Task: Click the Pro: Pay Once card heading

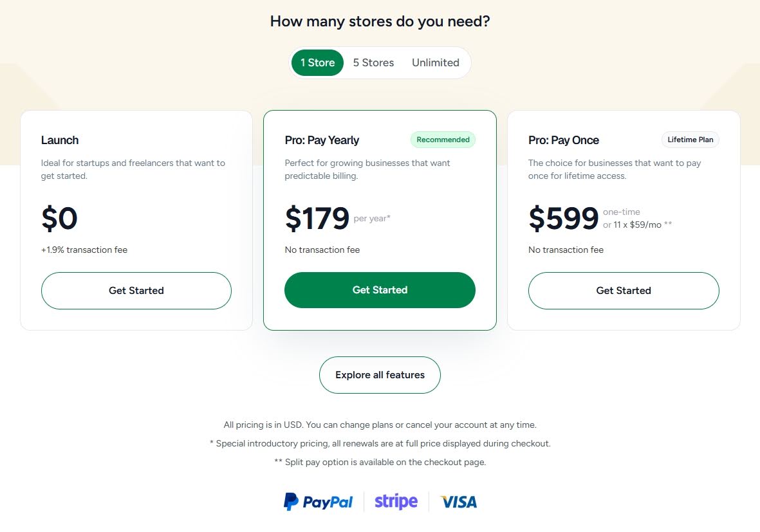Action: coord(563,140)
